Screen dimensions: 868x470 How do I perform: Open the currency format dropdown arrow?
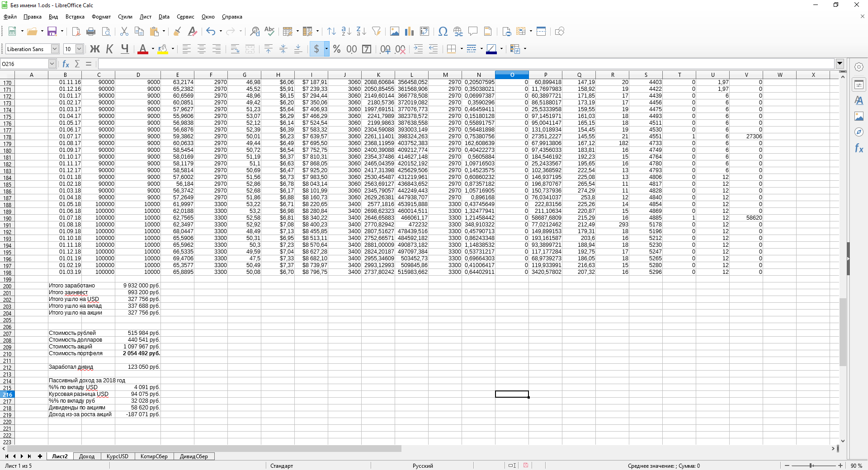click(326, 49)
